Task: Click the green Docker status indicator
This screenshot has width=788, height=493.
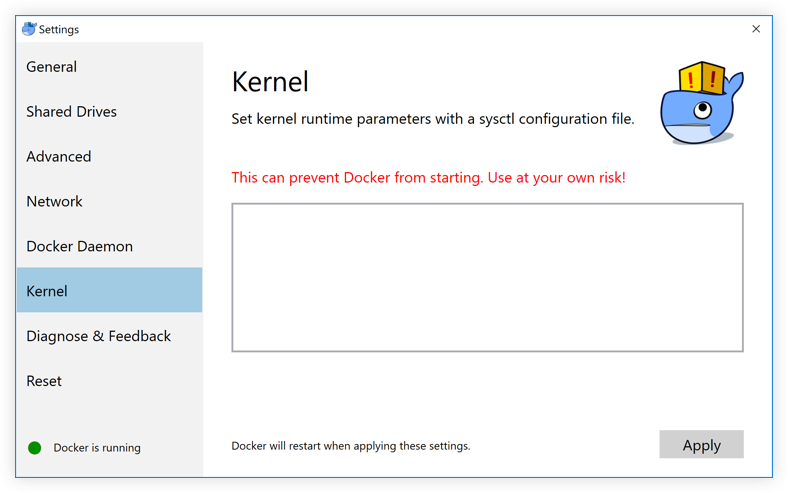Action: pyautogui.click(x=34, y=447)
